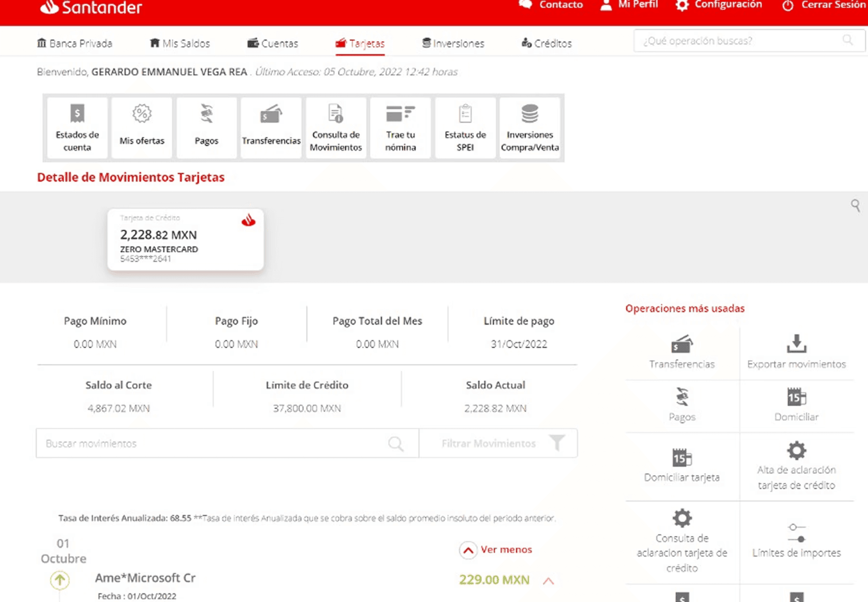
Task: Open Mi Perfil in header
Action: tap(629, 5)
